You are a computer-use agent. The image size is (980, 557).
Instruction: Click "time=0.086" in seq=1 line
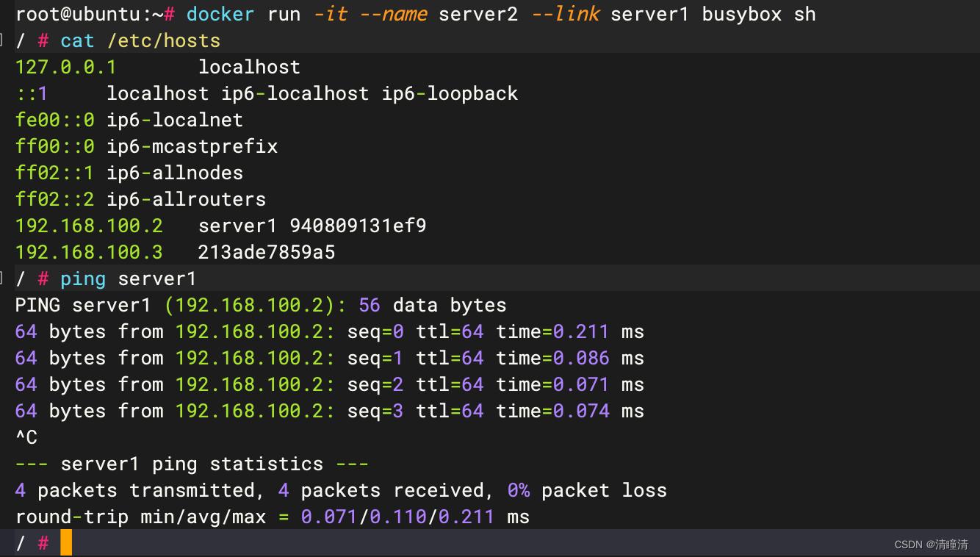[553, 358]
